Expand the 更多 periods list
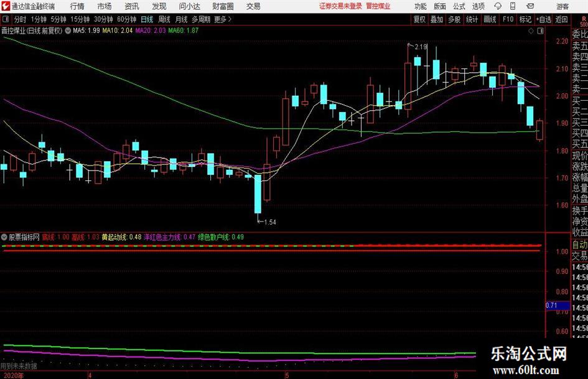 pyautogui.click(x=223, y=19)
